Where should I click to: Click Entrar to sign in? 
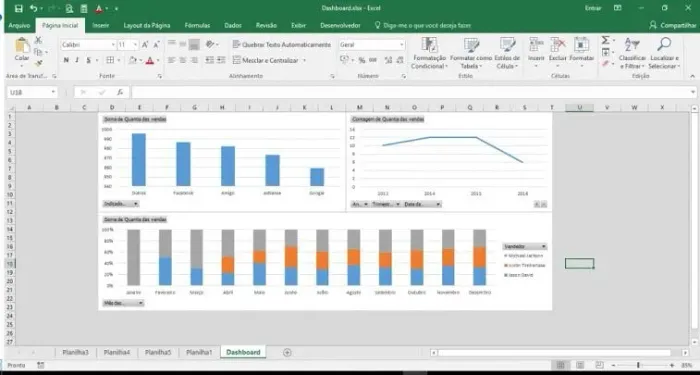click(x=593, y=8)
